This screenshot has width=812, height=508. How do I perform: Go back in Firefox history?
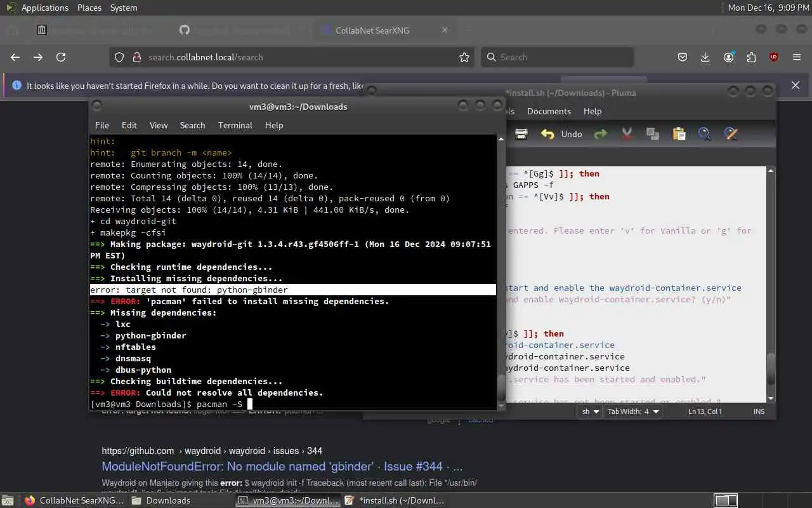(x=15, y=57)
